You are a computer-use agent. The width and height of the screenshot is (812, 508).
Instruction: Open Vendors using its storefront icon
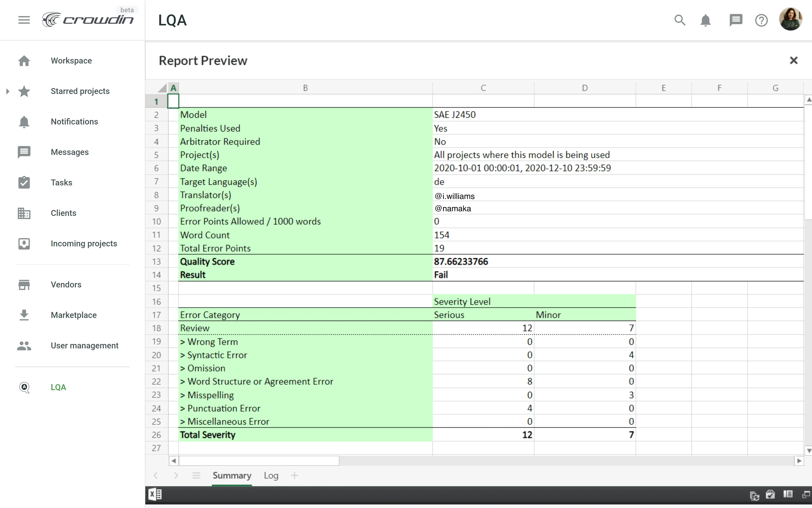[x=24, y=284]
